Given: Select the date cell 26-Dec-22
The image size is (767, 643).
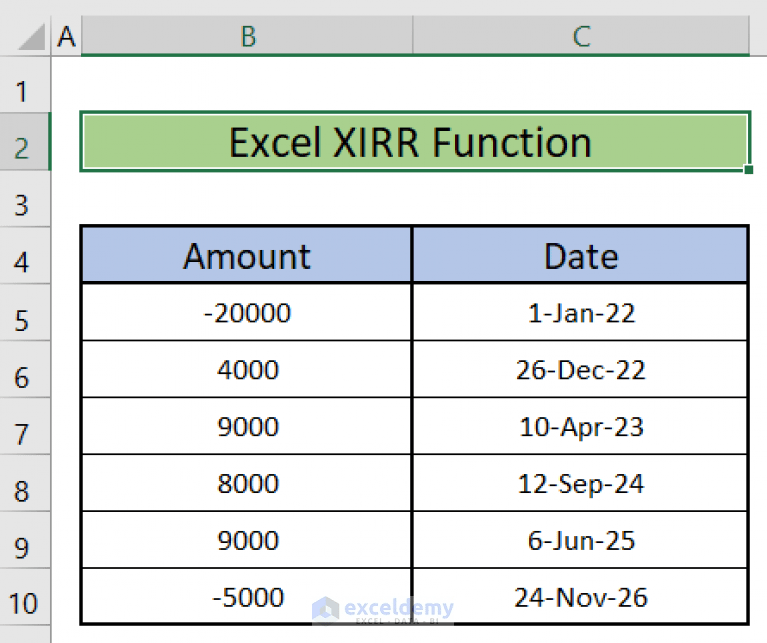Looking at the screenshot, I should [x=581, y=369].
